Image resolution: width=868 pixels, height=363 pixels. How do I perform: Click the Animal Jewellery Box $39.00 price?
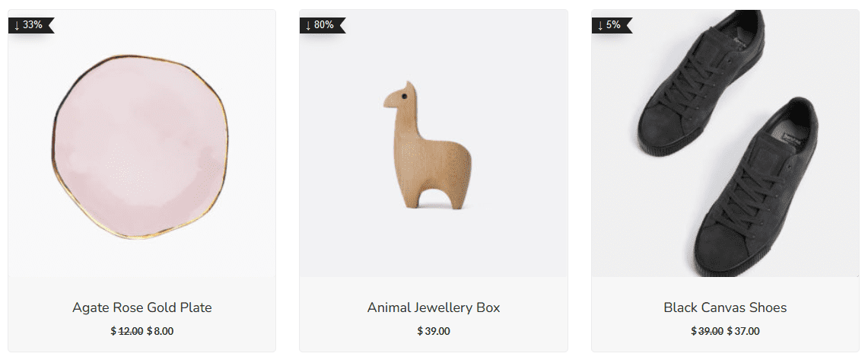pos(434,332)
